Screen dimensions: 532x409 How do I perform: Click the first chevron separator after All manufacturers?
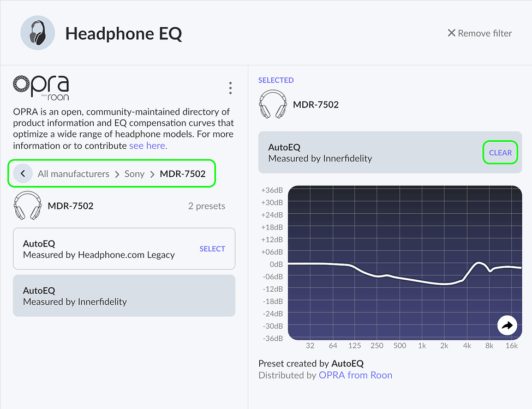(117, 174)
